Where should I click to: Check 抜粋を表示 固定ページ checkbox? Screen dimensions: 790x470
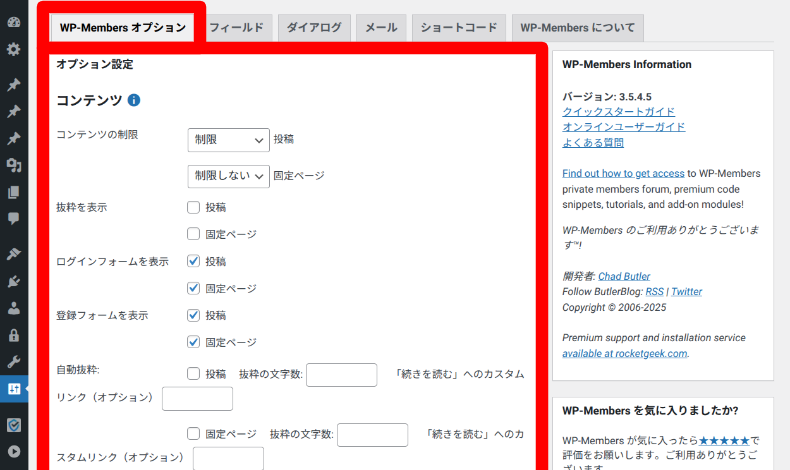(x=193, y=234)
